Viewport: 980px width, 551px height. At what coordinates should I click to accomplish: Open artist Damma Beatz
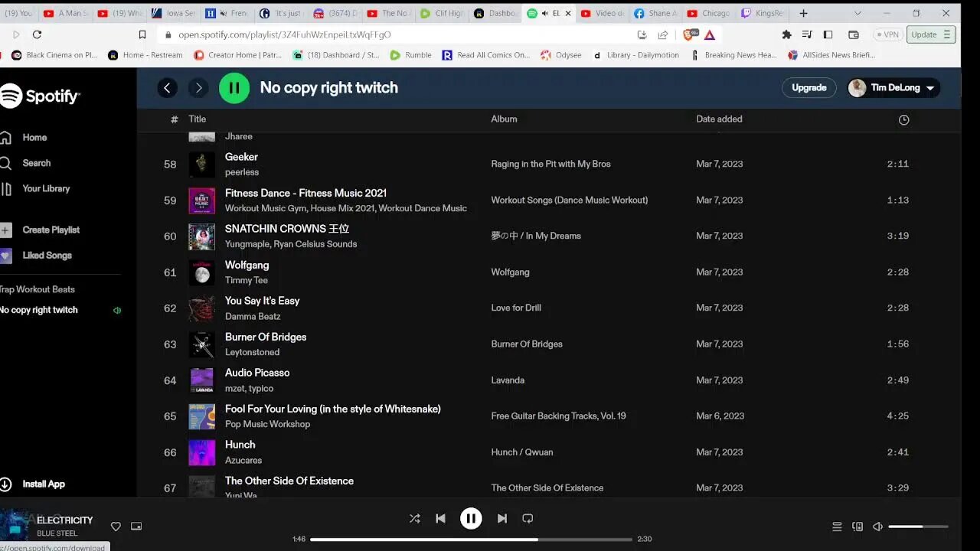click(253, 317)
